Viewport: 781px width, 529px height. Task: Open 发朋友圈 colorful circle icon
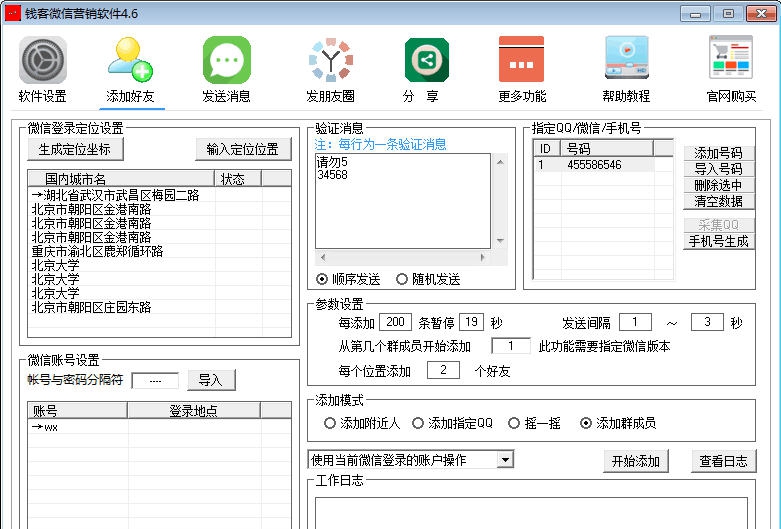tap(331, 60)
